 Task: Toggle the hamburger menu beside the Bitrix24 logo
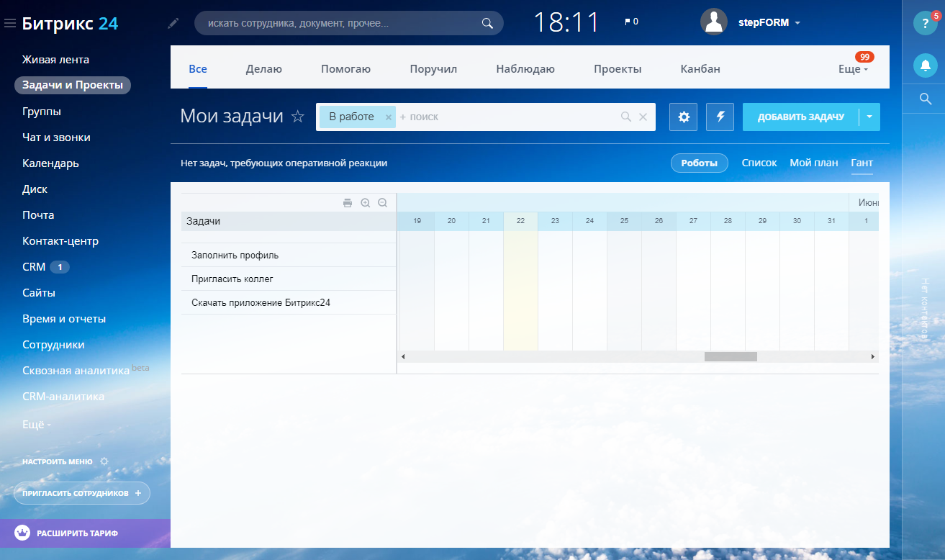point(10,24)
